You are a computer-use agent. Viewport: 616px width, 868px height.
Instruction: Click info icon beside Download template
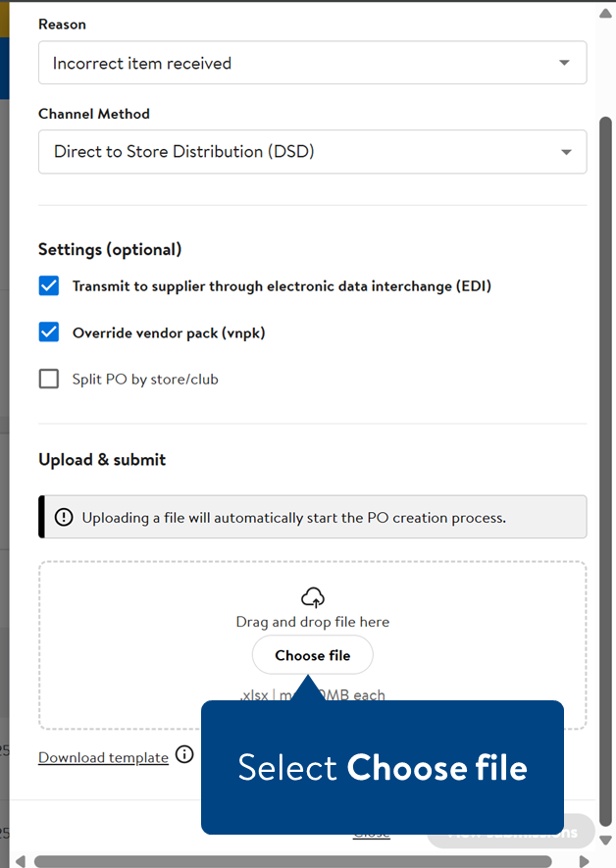coord(184,755)
